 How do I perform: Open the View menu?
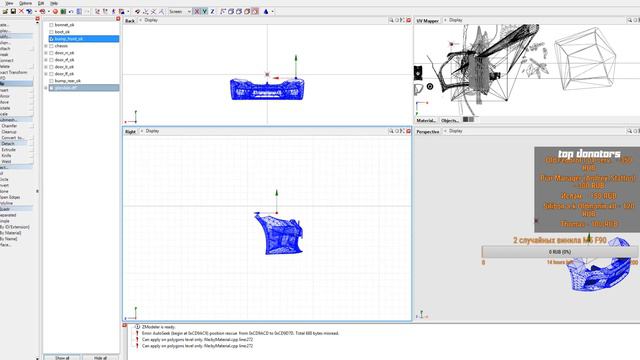click(x=9, y=3)
